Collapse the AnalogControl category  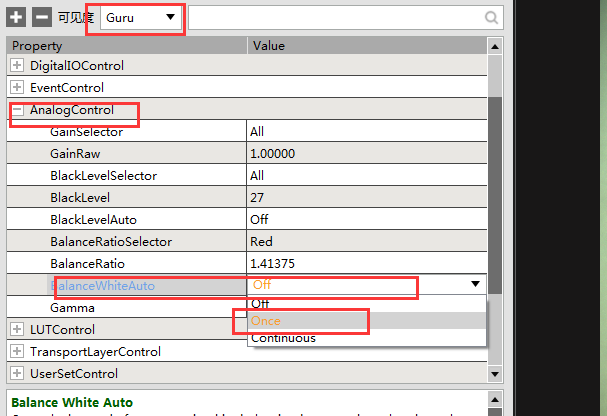[x=17, y=110]
